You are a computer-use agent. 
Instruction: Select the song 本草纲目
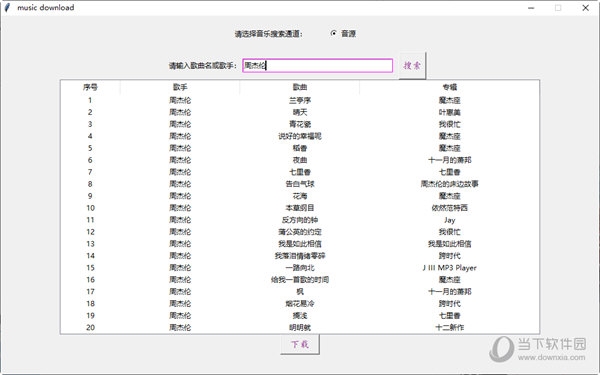coord(300,208)
